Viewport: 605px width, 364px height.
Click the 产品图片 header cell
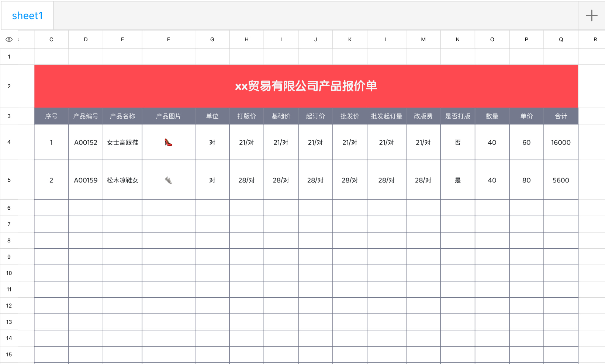click(x=169, y=116)
